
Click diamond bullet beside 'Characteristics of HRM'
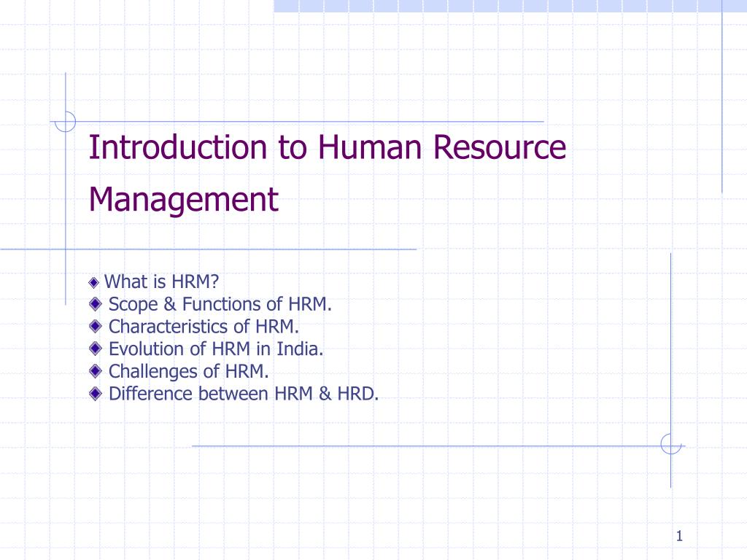click(96, 326)
